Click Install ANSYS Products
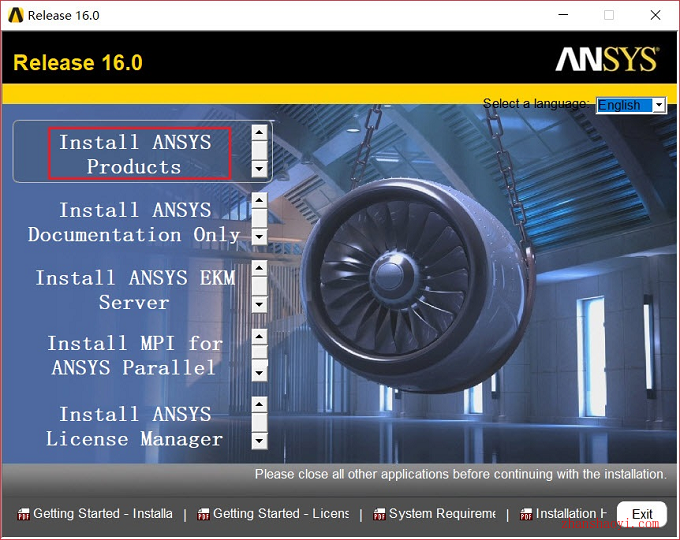The image size is (680, 540). [135, 154]
